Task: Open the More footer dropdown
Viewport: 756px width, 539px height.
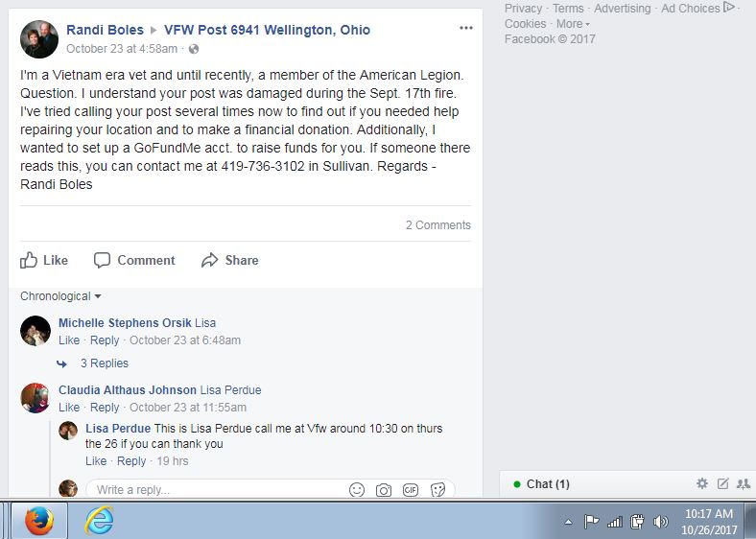Action: (574, 24)
